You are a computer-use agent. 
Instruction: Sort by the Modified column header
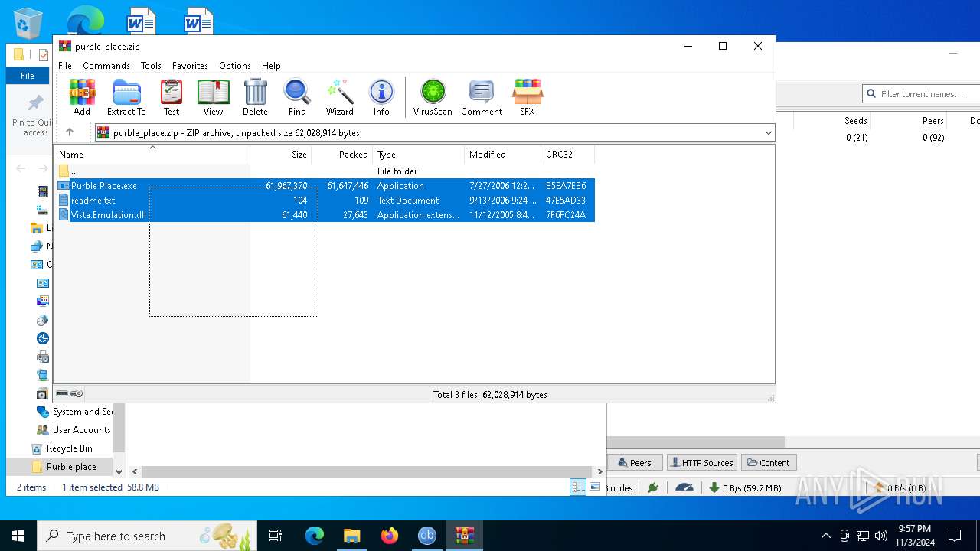click(503, 155)
